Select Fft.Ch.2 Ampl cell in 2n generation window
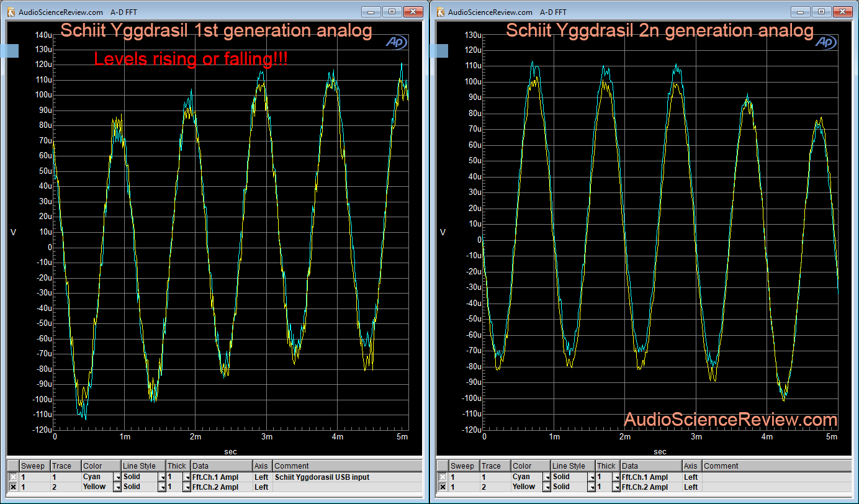Screen dimensions: 859x504 pos(651,487)
